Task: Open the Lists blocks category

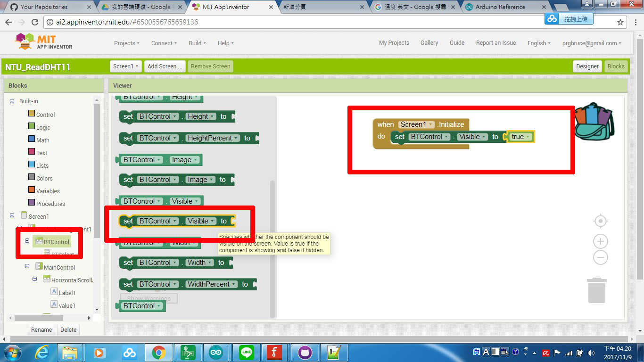Action: (42, 165)
